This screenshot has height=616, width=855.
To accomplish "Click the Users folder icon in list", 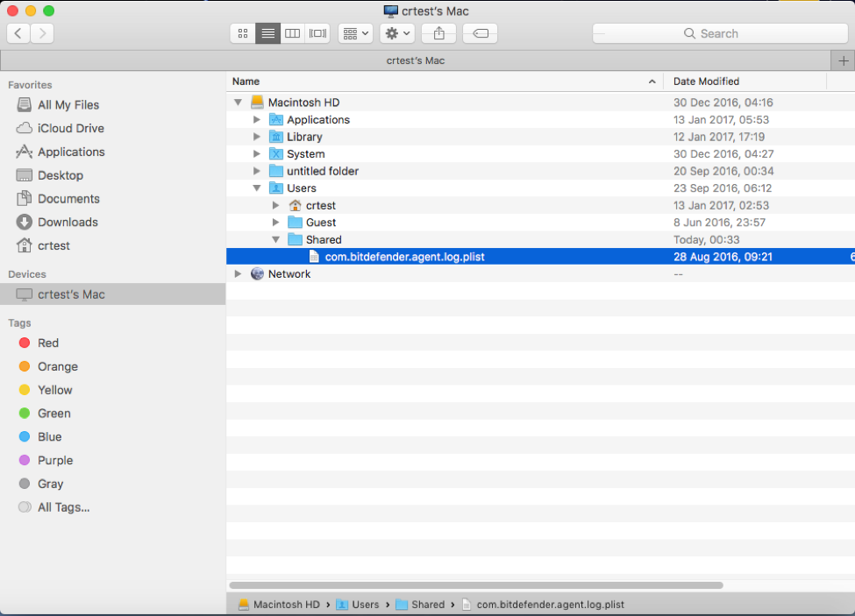I will point(276,188).
